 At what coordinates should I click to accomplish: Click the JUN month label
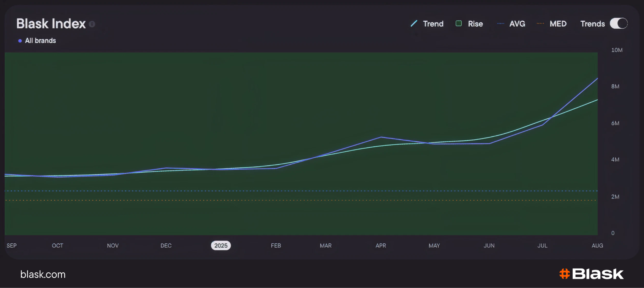[489, 246]
